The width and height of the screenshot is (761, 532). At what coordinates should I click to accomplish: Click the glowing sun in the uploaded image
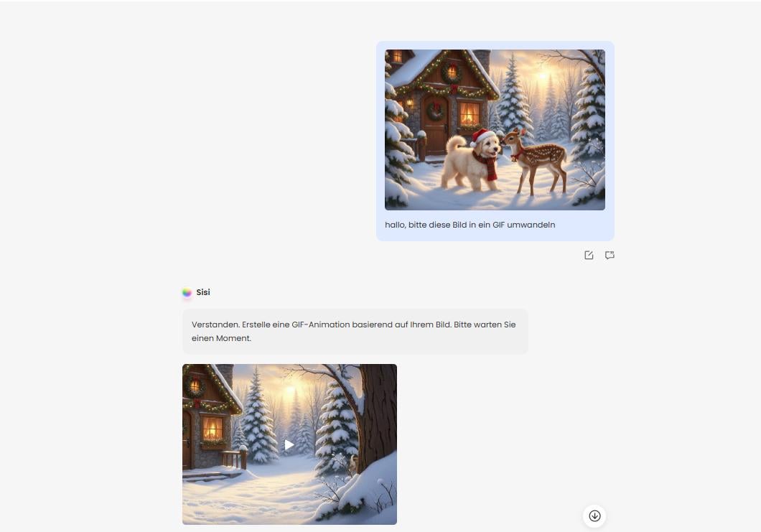pyautogui.click(x=542, y=76)
